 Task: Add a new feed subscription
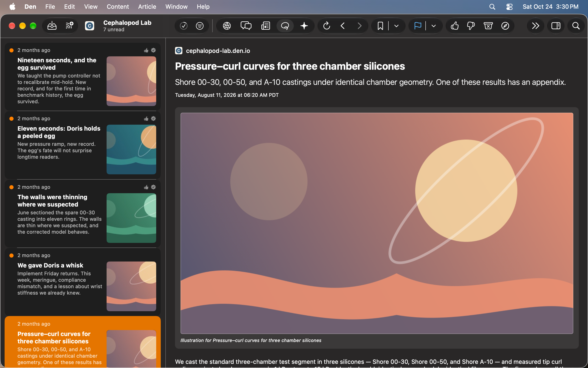(x=70, y=26)
